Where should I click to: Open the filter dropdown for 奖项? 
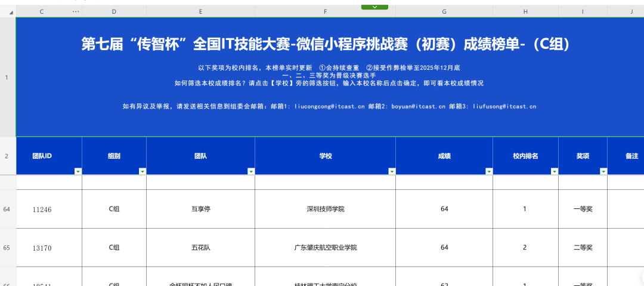(603, 171)
